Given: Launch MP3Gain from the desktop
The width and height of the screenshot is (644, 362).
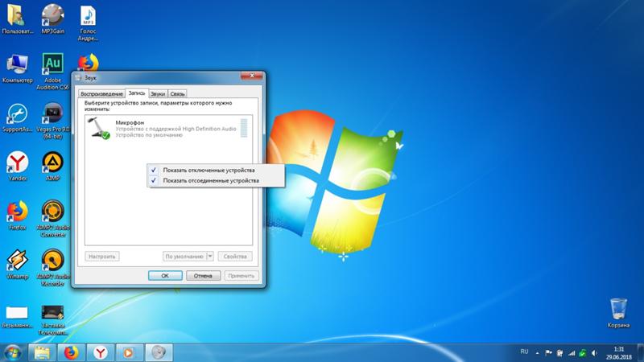Looking at the screenshot, I should tap(52, 19).
